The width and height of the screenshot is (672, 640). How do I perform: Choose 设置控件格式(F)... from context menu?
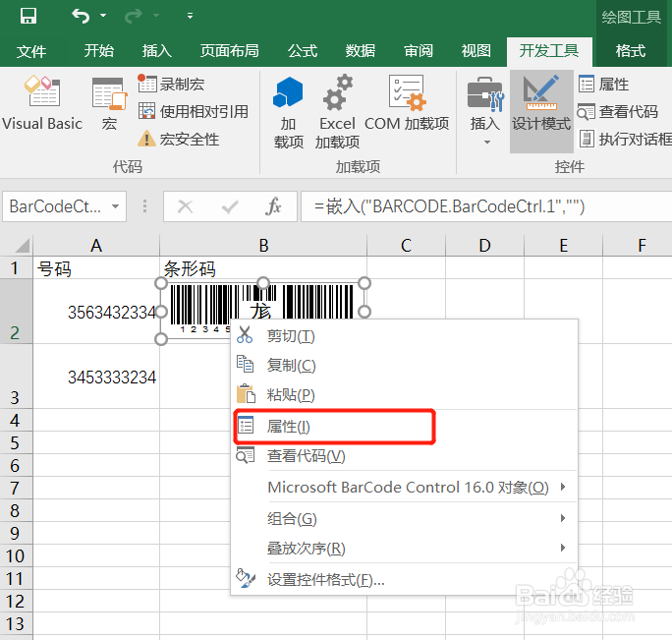pos(404,579)
